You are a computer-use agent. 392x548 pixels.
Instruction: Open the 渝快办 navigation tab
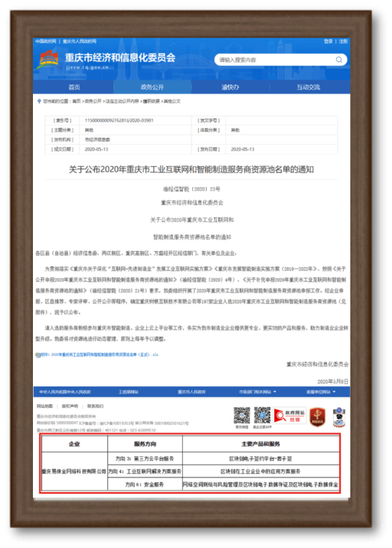230,87
